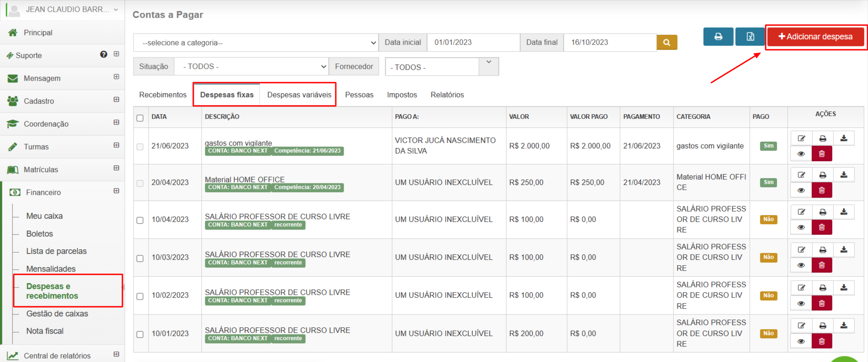
Task: Toggle the select-all checkbox in table header
Action: click(x=140, y=118)
